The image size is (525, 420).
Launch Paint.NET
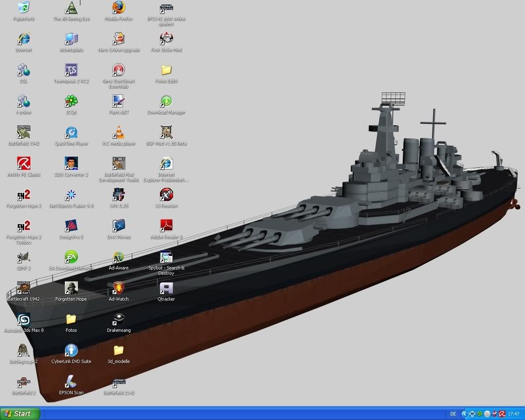tap(118, 102)
